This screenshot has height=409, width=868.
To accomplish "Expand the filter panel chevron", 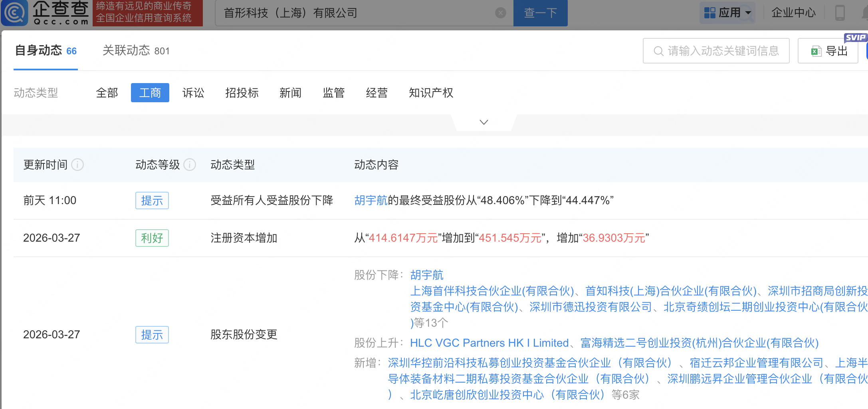I will tap(484, 122).
